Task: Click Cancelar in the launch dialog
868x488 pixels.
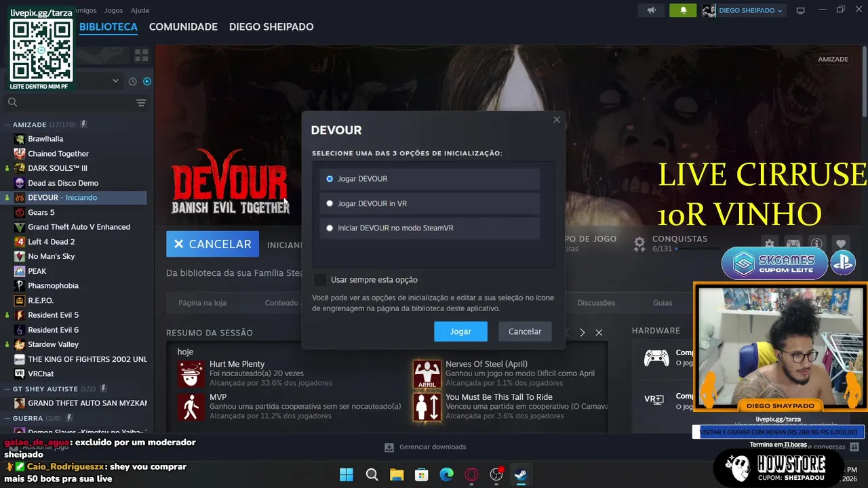Action: pyautogui.click(x=525, y=331)
